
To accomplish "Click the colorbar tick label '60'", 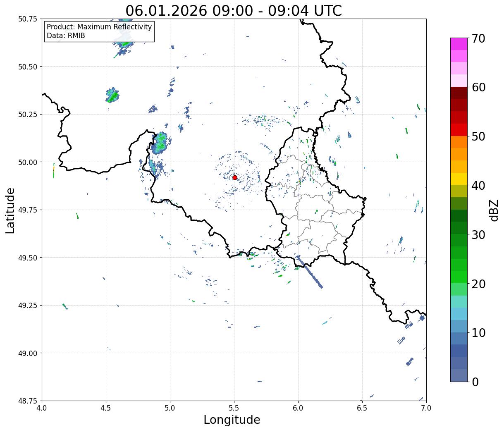I will pos(478,87).
